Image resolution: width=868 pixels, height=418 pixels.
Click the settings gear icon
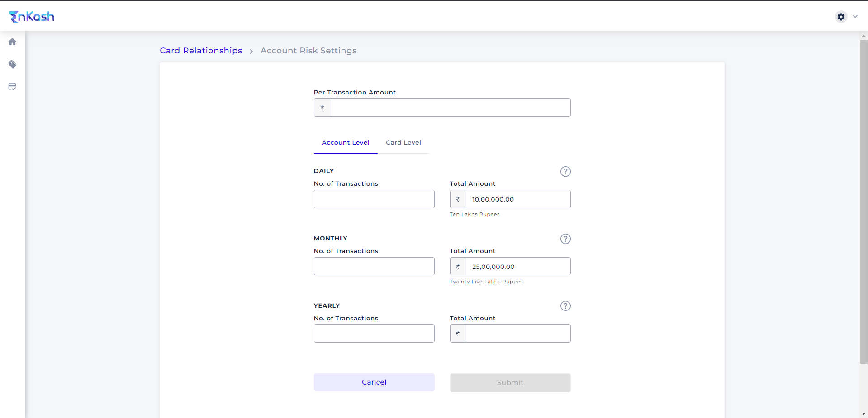(x=841, y=17)
